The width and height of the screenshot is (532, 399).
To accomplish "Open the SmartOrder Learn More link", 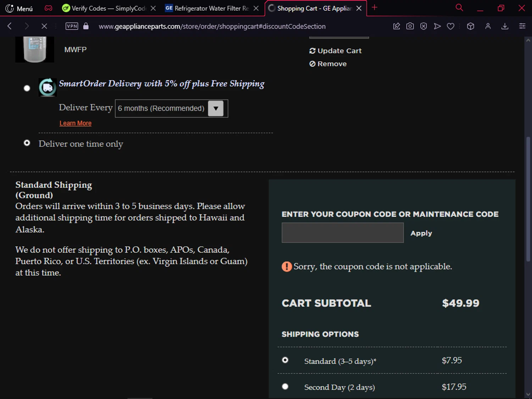I will [x=76, y=123].
